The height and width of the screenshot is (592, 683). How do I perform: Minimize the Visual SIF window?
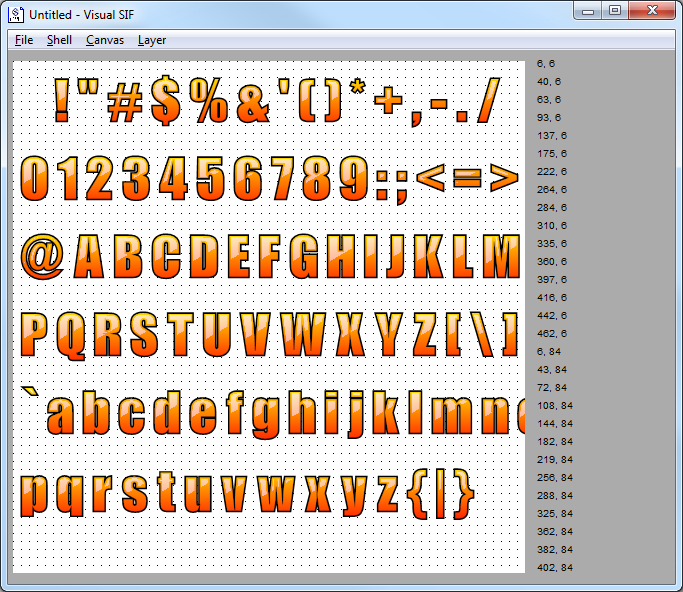point(589,11)
